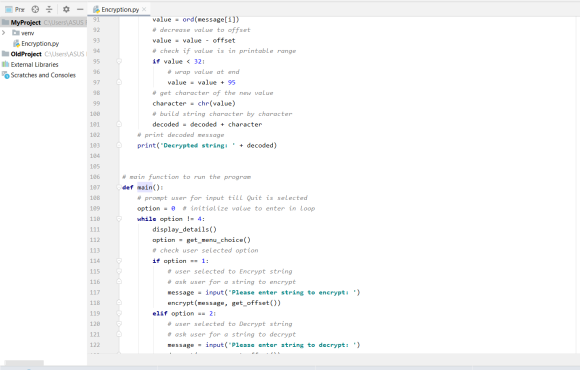Click the Python file icon beside Encryption.py in tree
The image size is (580, 370).
click(16, 43)
